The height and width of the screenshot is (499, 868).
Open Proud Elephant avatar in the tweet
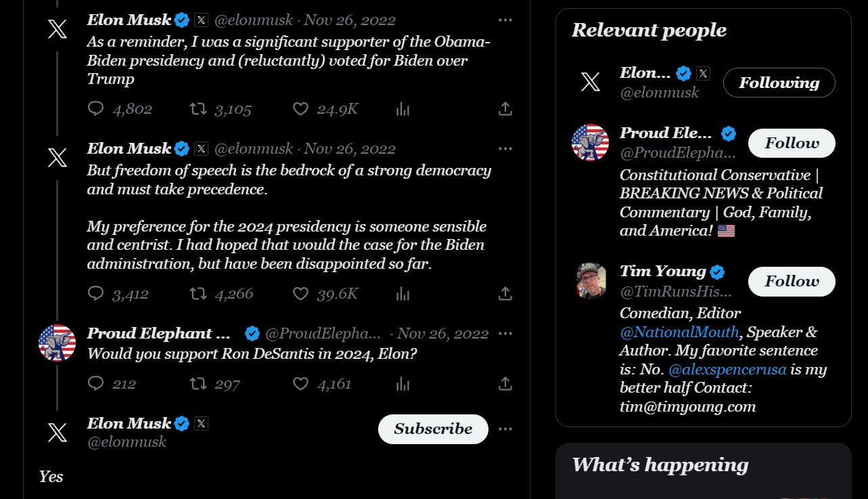coord(57,343)
